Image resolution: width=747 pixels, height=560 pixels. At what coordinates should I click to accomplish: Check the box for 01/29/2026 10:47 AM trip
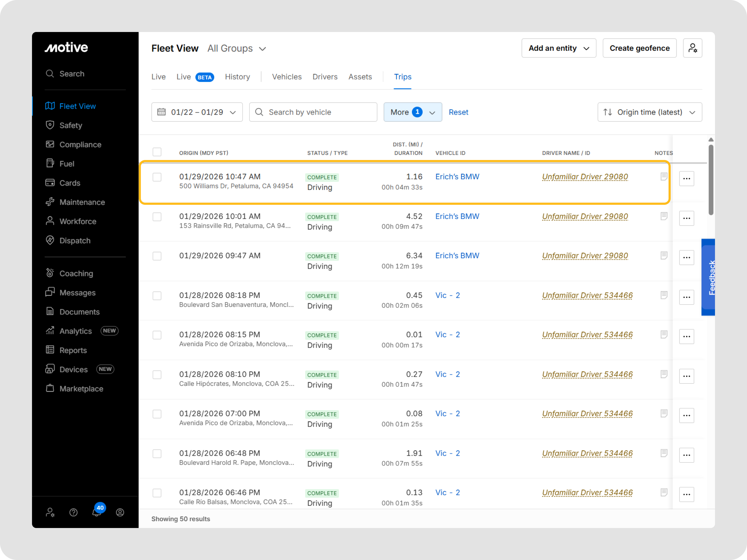(157, 177)
